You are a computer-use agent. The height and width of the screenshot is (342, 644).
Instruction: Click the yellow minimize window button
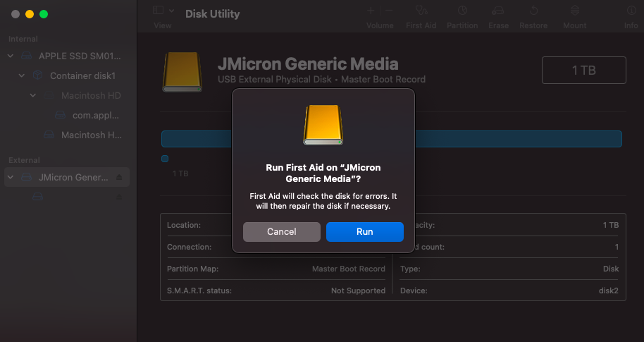(30, 14)
